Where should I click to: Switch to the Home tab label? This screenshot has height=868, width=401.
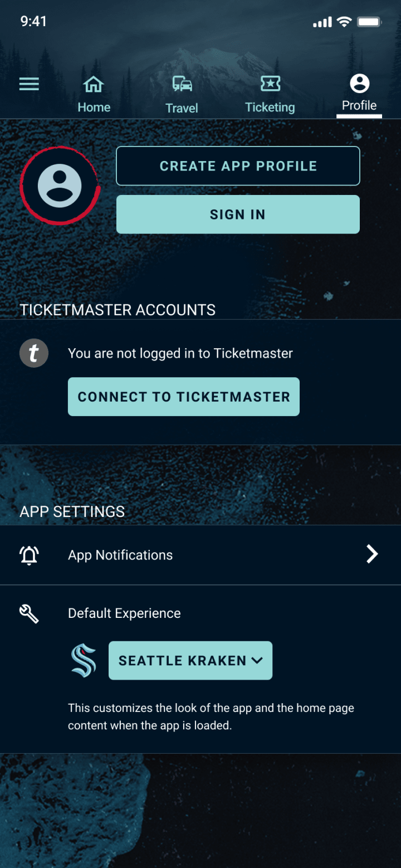click(94, 108)
